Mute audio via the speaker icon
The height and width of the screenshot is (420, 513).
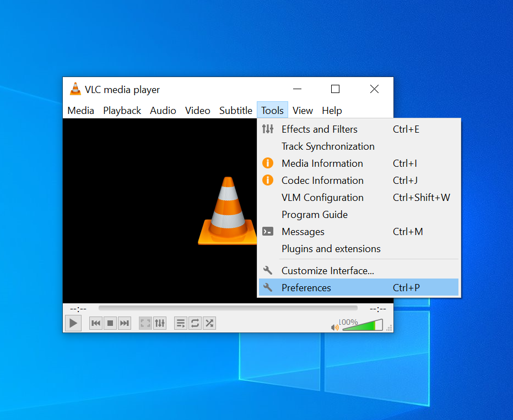click(334, 326)
